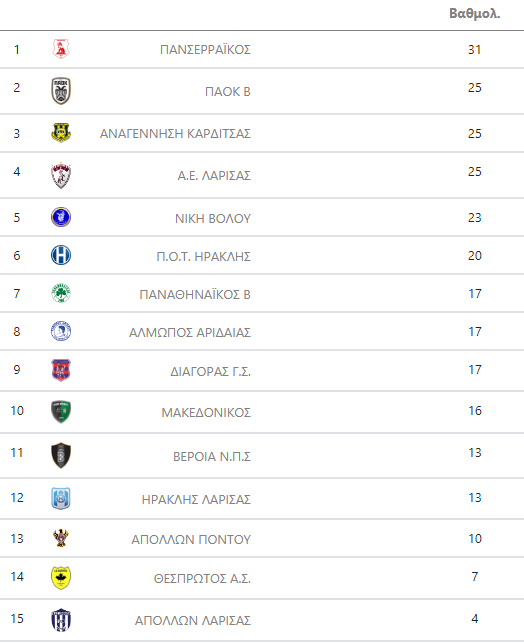Select the ΜΑΚΕΔΟΝΙΚΟΣ team name
The width and height of the screenshot is (524, 643).
coord(206,413)
